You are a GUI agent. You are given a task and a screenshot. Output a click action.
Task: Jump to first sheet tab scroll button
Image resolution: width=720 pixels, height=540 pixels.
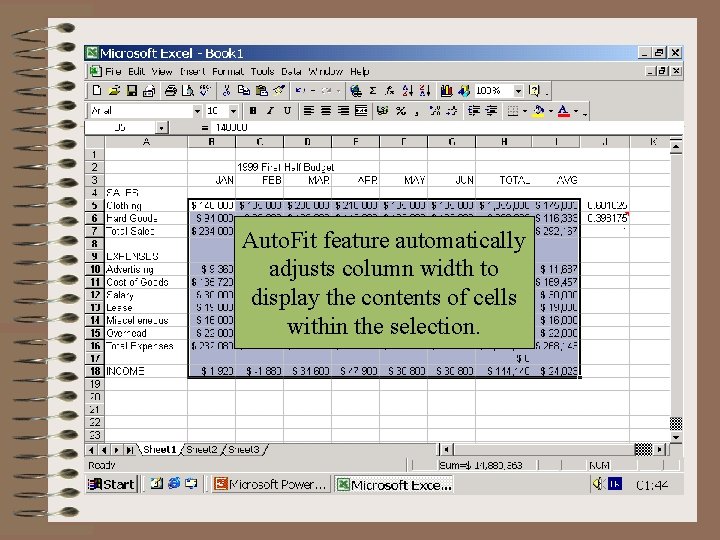pos(91,450)
